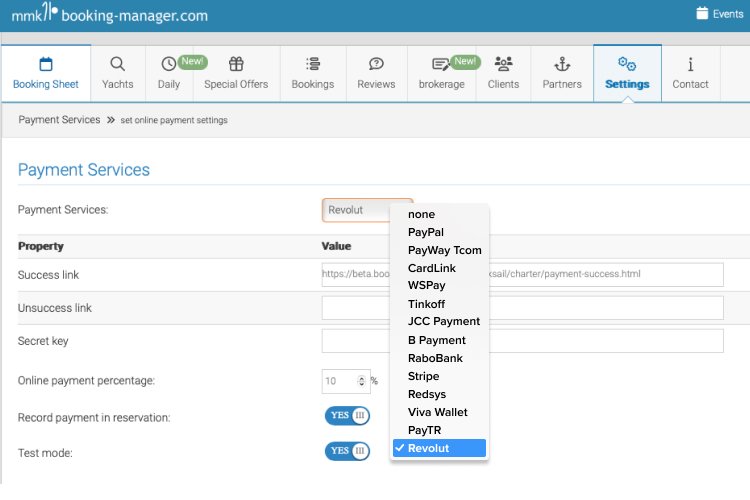Open the Payment Services dropdown showing Revolut

[367, 210]
